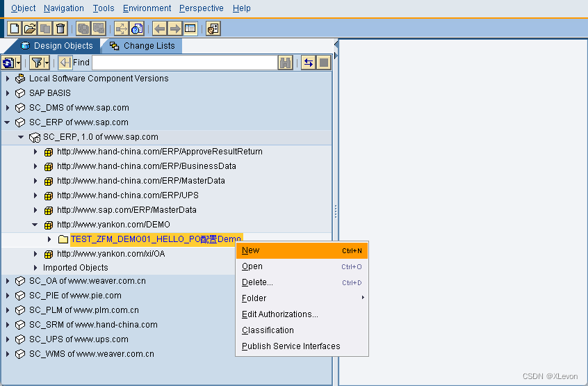Expand the yankon.com/xi/OA namespace
The width and height of the screenshot is (588, 386).
[35, 254]
